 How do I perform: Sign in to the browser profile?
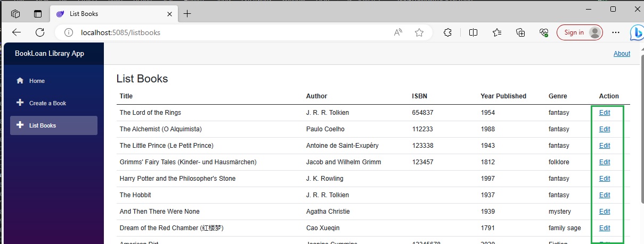click(x=580, y=32)
